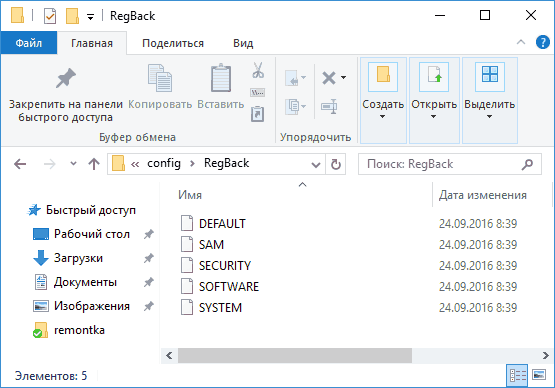Collapse the ribbon with the chevron
The image size is (555, 388).
(x=521, y=42)
